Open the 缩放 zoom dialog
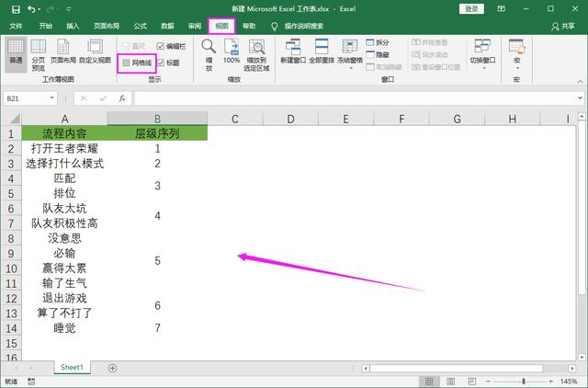 click(x=209, y=55)
